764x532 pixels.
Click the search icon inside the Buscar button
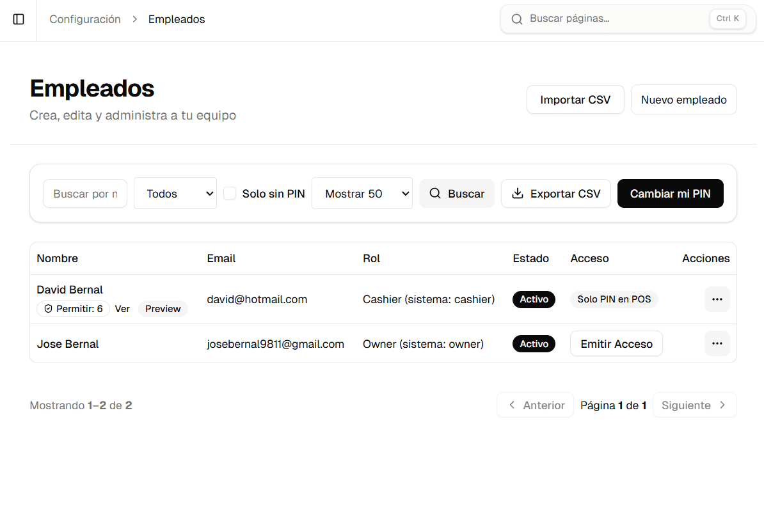(x=436, y=193)
